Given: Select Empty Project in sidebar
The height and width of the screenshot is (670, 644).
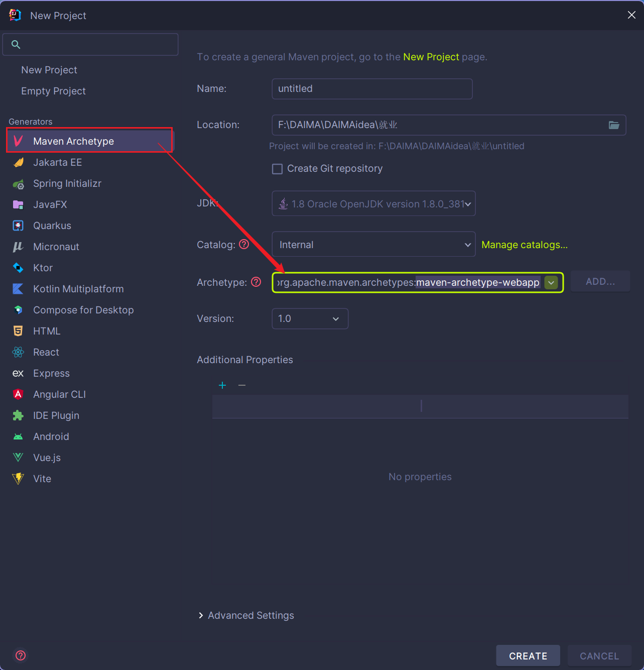Looking at the screenshot, I should (x=53, y=91).
